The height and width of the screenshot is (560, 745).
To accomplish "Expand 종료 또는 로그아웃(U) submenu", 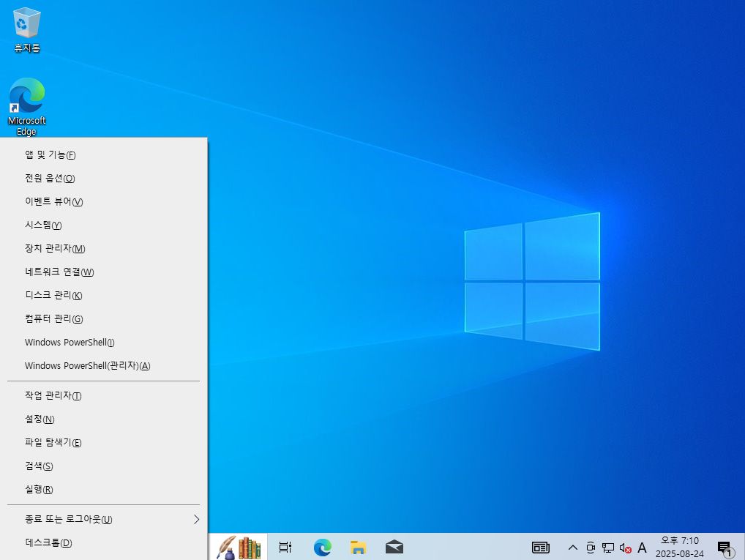I will (x=104, y=519).
